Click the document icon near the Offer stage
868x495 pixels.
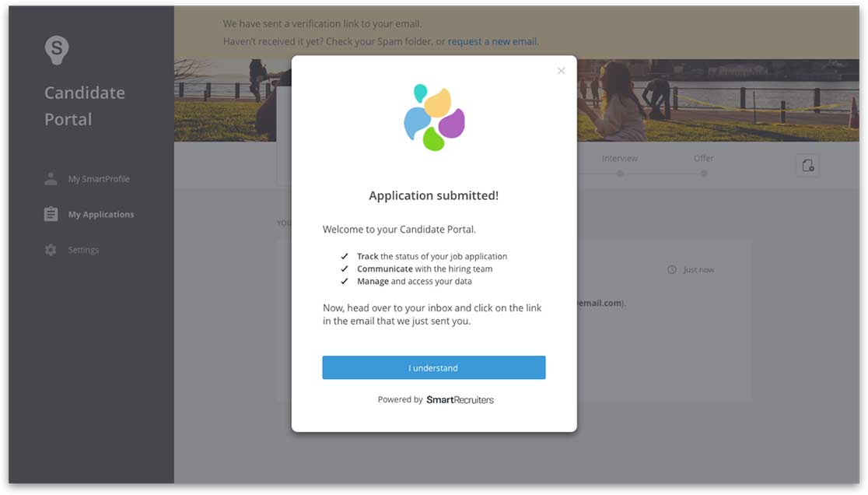click(807, 165)
